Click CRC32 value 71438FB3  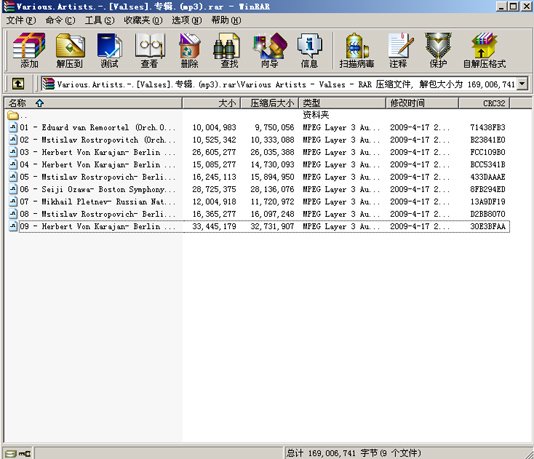(488, 127)
